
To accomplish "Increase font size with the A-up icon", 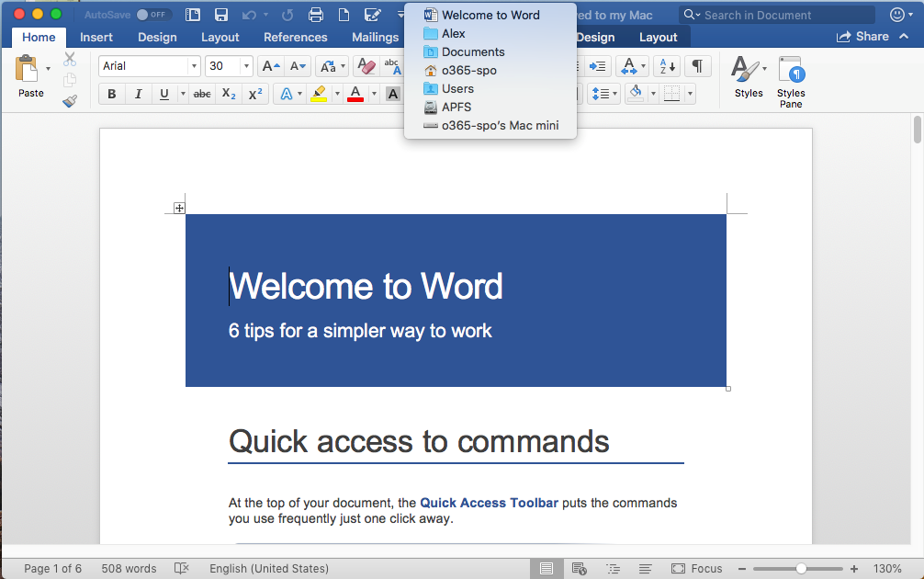I will tap(271, 66).
